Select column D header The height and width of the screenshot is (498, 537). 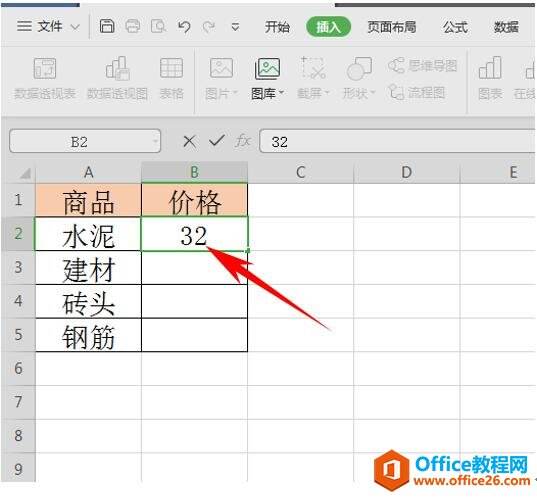407,172
